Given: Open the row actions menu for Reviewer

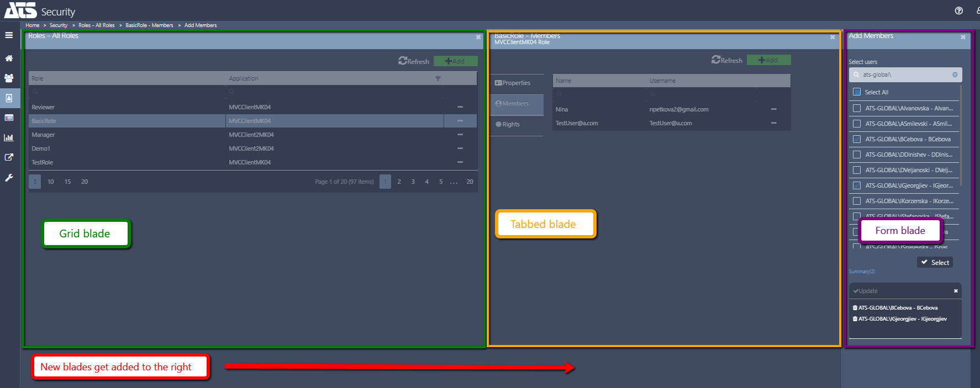Looking at the screenshot, I should tap(460, 107).
